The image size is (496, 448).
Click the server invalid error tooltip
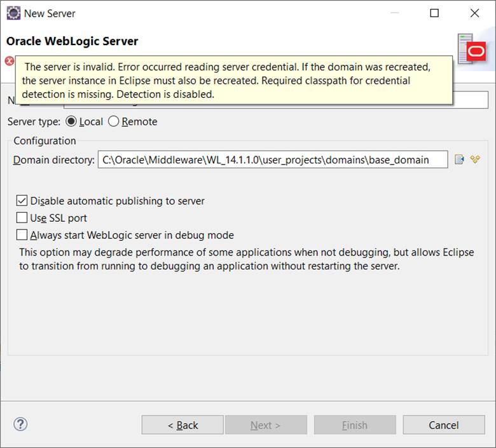coord(234,80)
